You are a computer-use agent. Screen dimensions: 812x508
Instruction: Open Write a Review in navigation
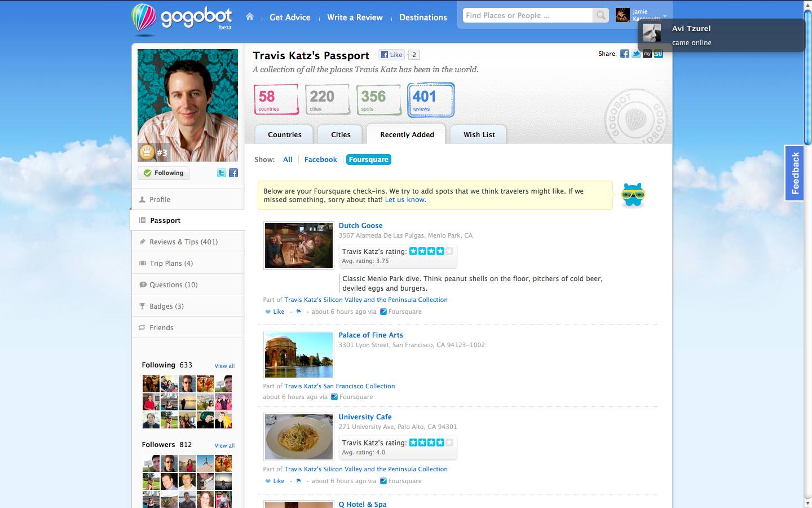click(x=355, y=17)
